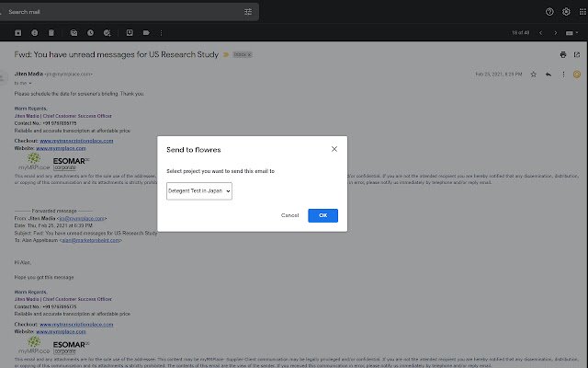The width and height of the screenshot is (588, 368).
Task: Click sender name Jiten Madia
Action: point(28,74)
